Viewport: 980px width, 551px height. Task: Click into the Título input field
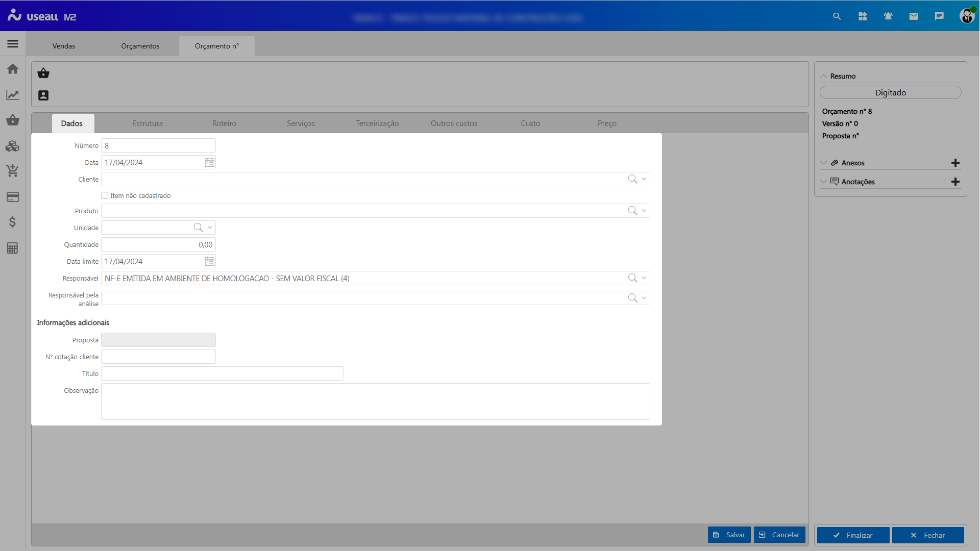point(222,373)
